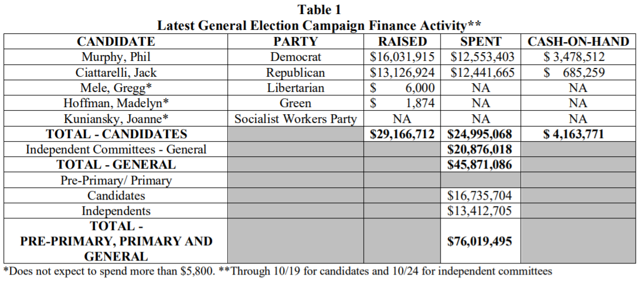The image size is (644, 298).
Task: Select the $20,876,018 independent committees amount
Action: [481, 149]
